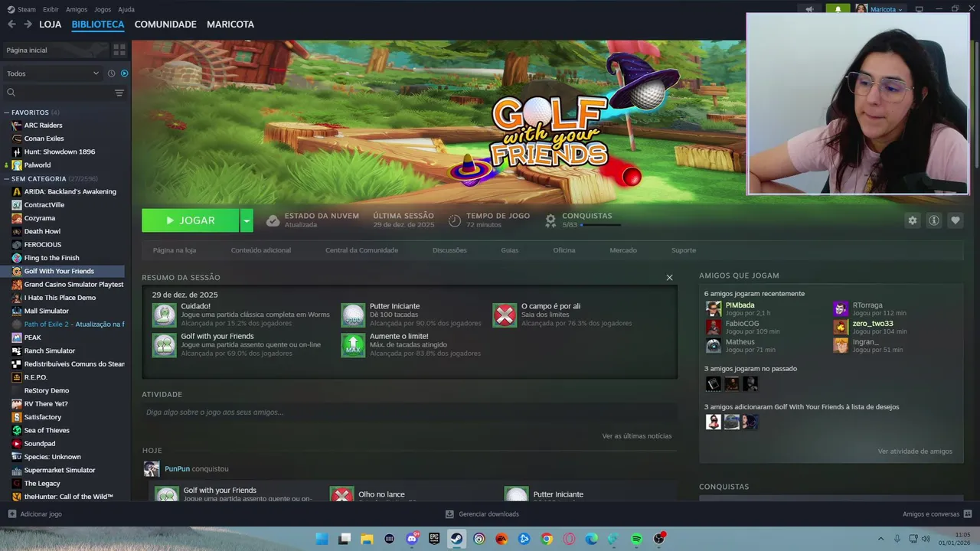Click the activity comment input field
The width and height of the screenshot is (980, 551).
(x=409, y=412)
